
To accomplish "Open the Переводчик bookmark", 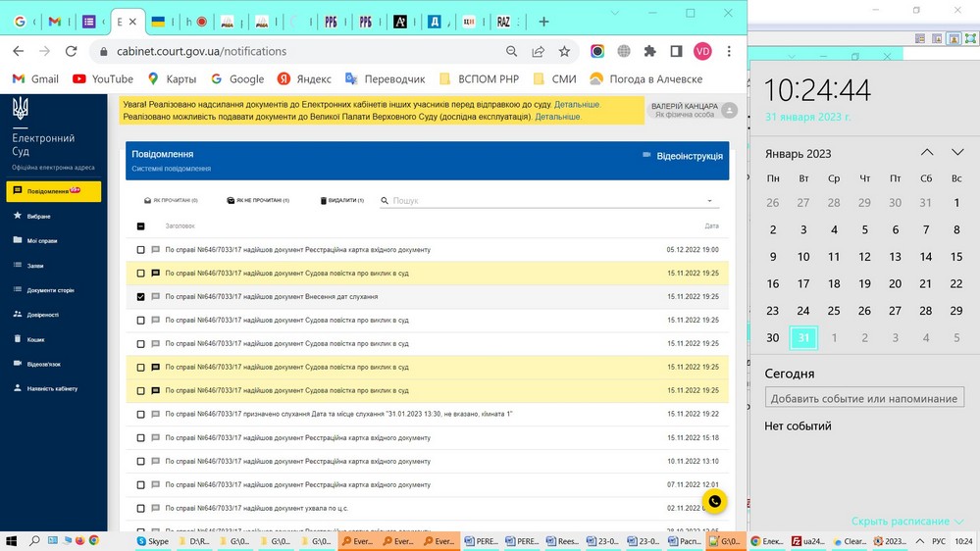I will (386, 79).
